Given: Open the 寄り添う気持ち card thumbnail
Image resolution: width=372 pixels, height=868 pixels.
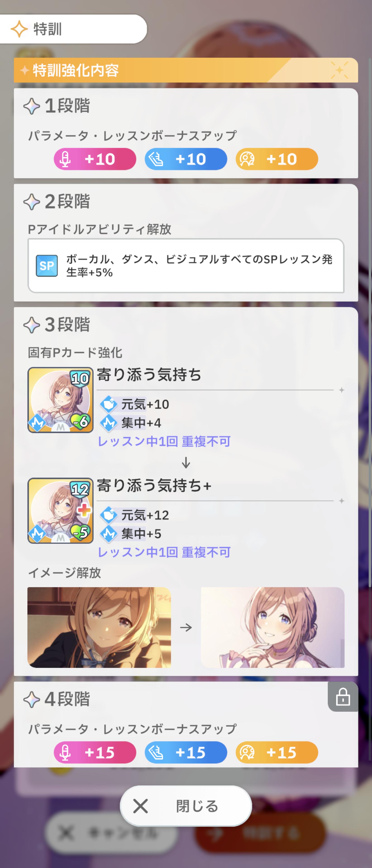Looking at the screenshot, I should pos(60,400).
